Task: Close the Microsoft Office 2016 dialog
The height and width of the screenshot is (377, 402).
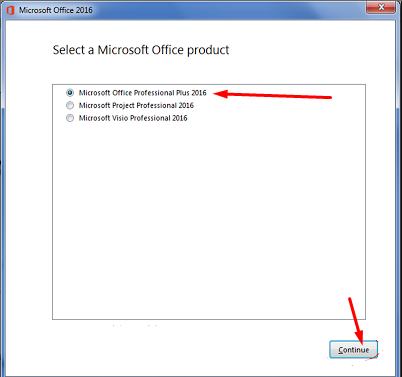Action: click(x=381, y=7)
